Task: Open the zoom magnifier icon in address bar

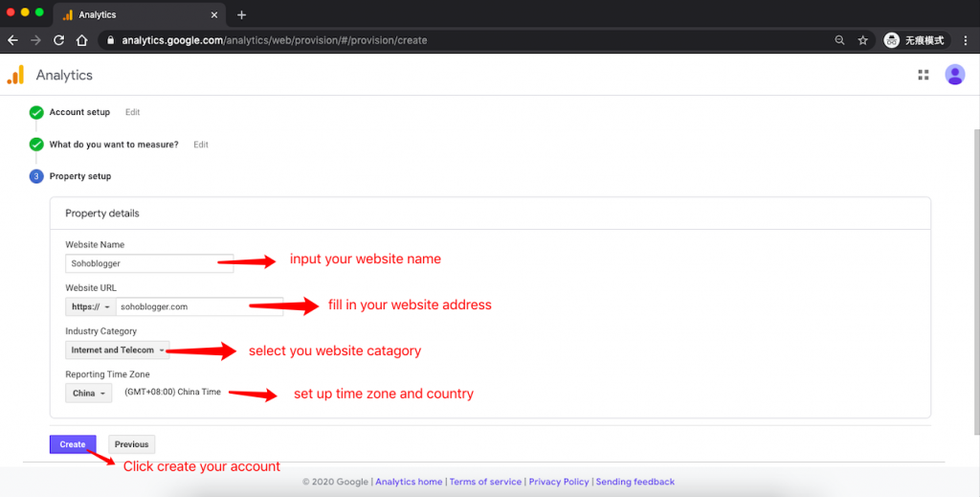Action: (x=839, y=40)
